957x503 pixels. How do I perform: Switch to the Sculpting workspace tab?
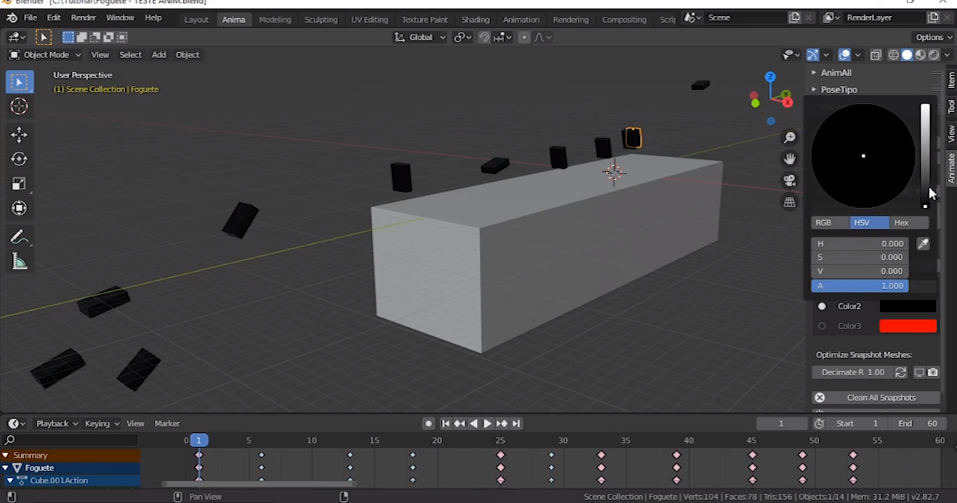point(321,20)
